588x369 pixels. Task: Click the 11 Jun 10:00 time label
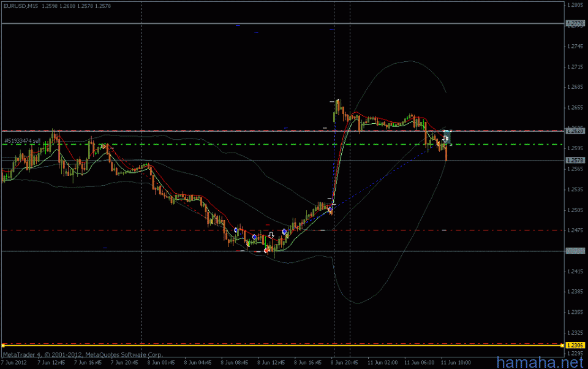[x=456, y=363]
